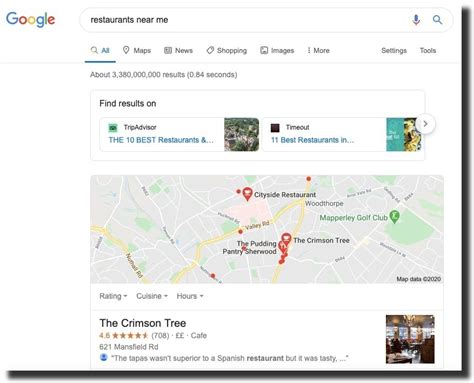This screenshot has width=474, height=383.
Task: Click the reviewer avatar icon beside quote
Action: pyautogui.click(x=104, y=358)
